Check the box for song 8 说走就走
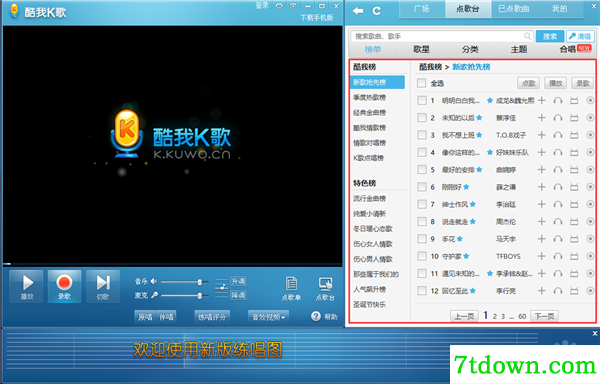The height and width of the screenshot is (384, 600). 422,221
